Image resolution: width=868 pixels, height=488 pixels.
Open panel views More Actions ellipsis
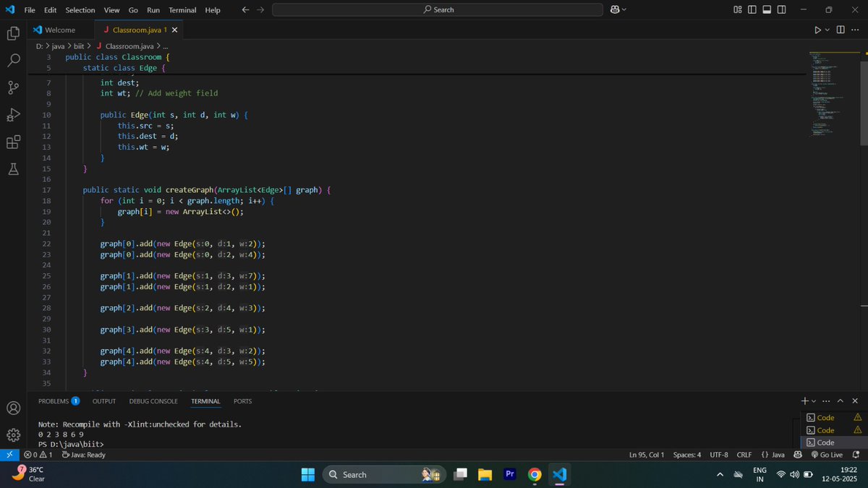click(x=826, y=401)
